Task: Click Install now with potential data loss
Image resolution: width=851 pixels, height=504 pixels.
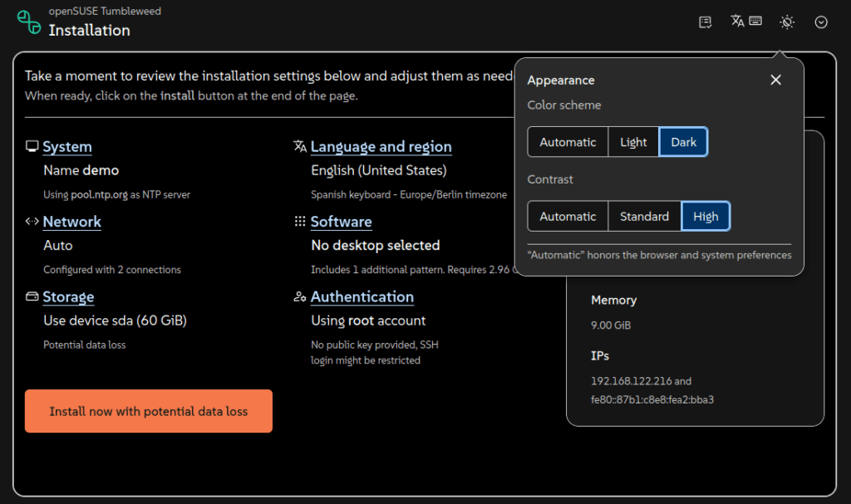Action: (148, 411)
